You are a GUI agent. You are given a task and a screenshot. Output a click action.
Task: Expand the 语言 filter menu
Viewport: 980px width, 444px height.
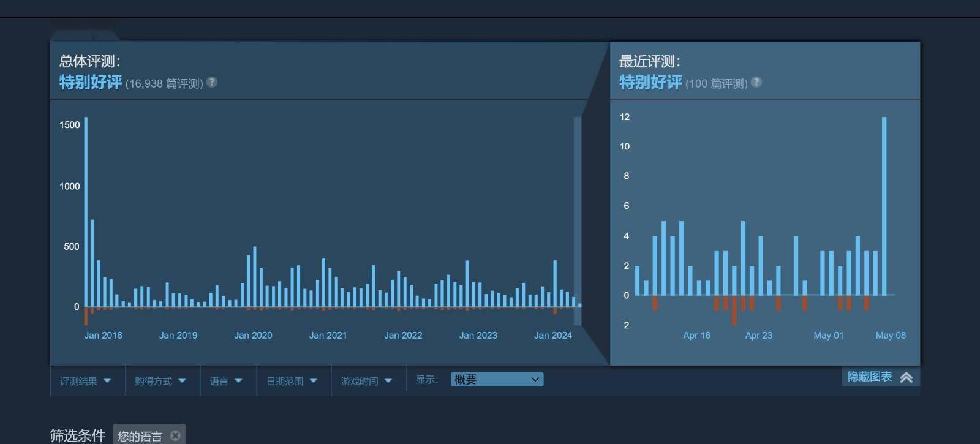[226, 381]
